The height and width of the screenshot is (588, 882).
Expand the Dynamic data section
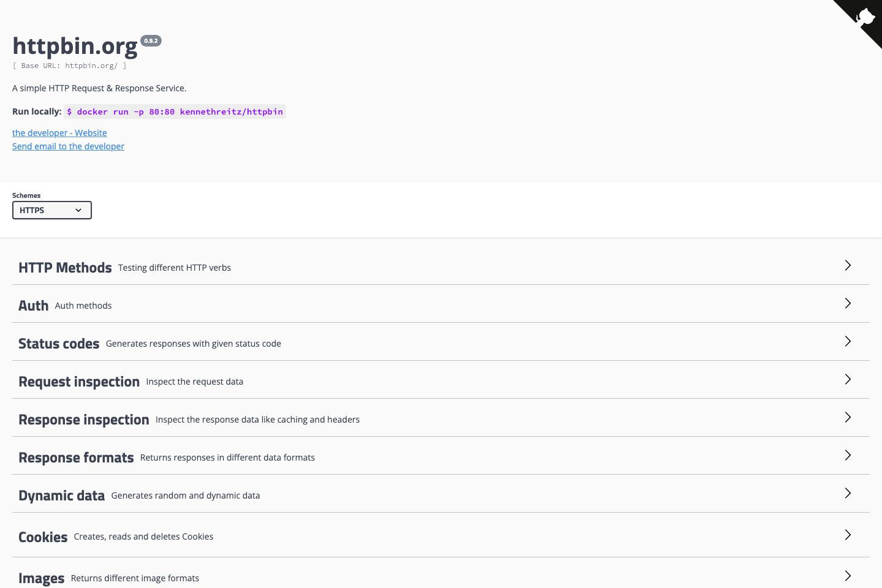click(848, 493)
